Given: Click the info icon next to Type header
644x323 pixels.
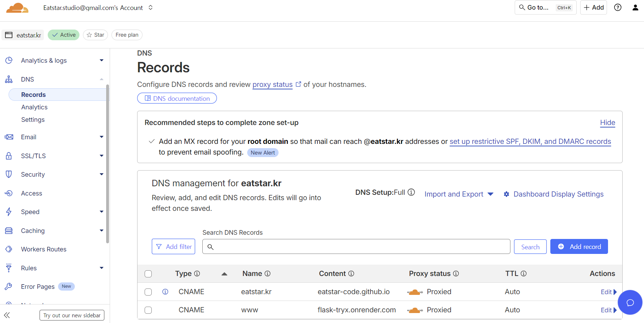Looking at the screenshot, I should pos(197,273).
